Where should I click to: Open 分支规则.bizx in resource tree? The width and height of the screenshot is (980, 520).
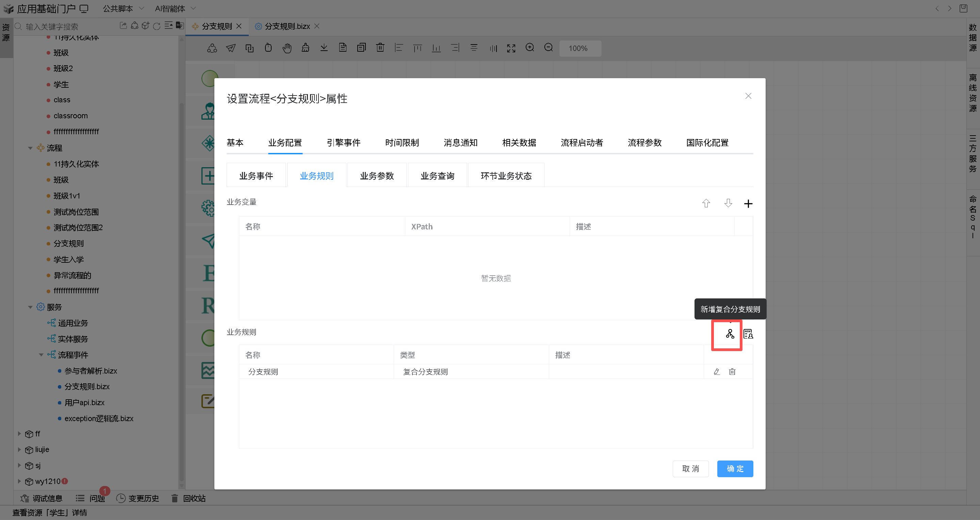coord(87,386)
